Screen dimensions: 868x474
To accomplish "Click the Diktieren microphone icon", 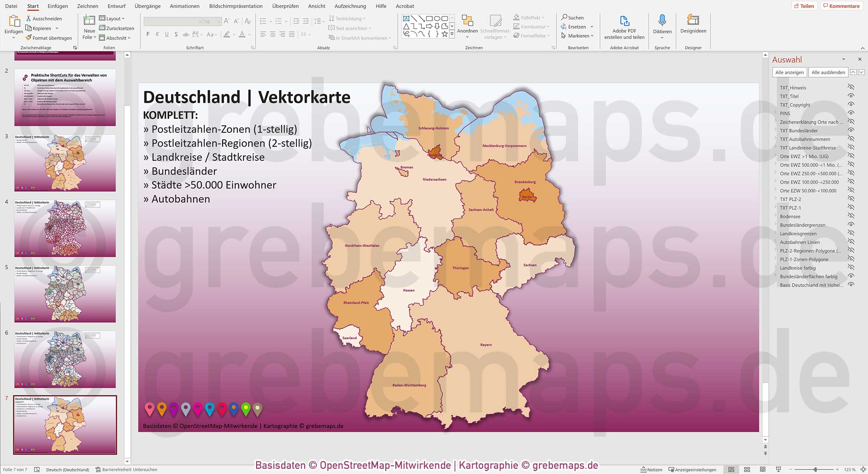I will coord(662,20).
